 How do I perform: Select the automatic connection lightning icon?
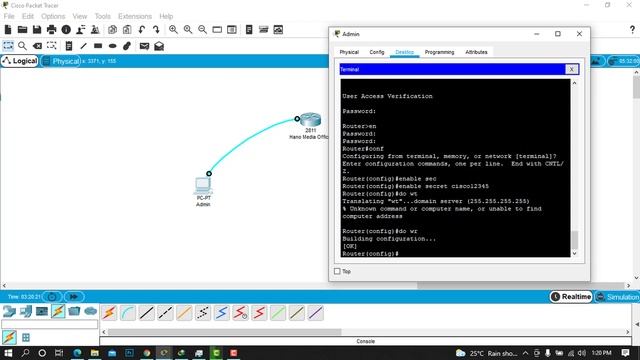coord(109,313)
